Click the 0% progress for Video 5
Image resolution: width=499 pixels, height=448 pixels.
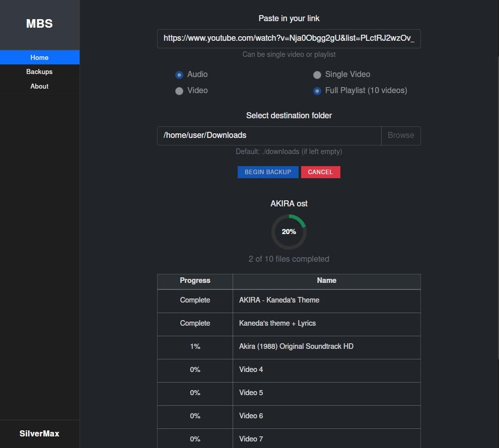tap(195, 393)
